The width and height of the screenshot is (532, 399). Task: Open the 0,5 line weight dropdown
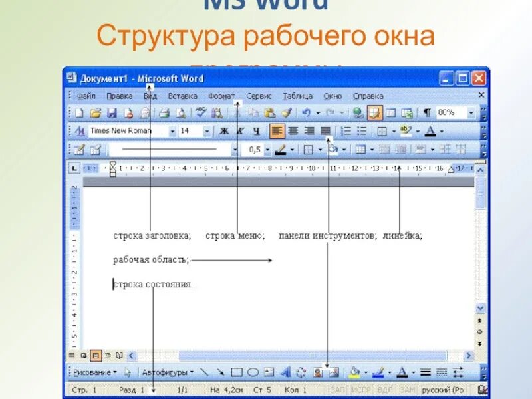coord(268,150)
